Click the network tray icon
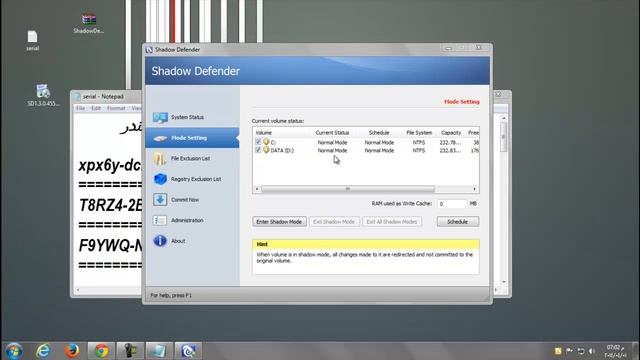The image size is (640, 360). pyautogui.click(x=581, y=351)
